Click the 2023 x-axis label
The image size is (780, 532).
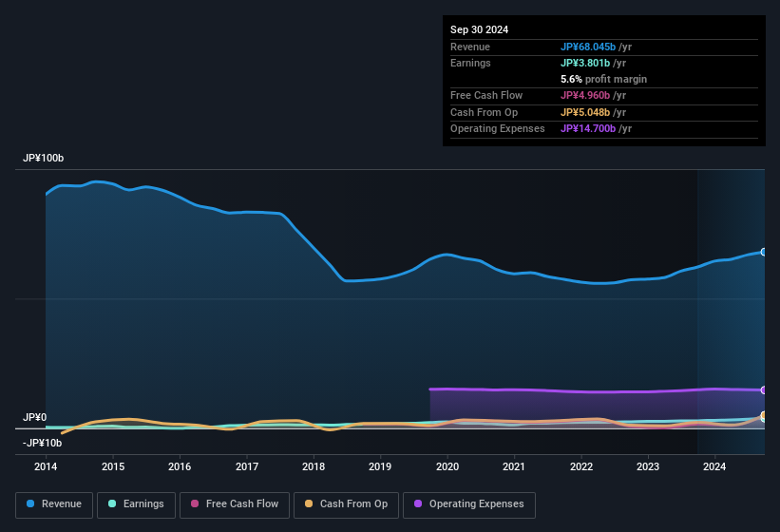tap(648, 466)
